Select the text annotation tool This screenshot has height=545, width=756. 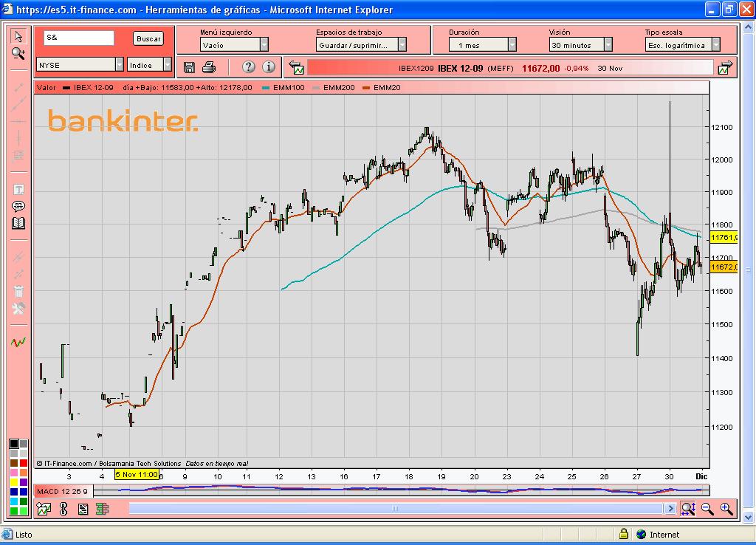click(x=18, y=190)
